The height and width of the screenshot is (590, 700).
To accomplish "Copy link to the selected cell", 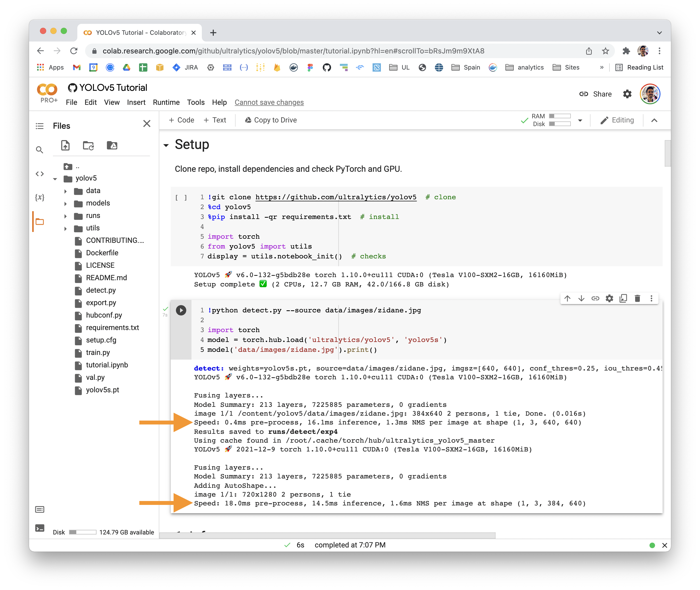I will 596,298.
